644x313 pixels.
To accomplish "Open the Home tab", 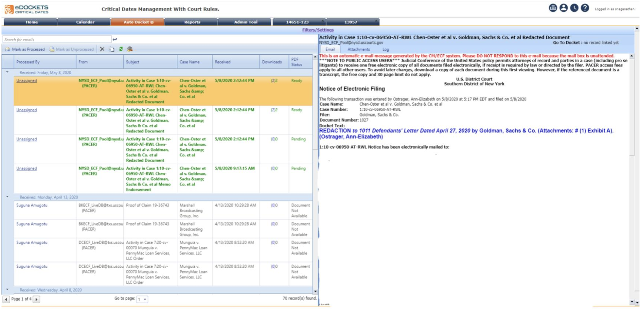I will 31,22.
